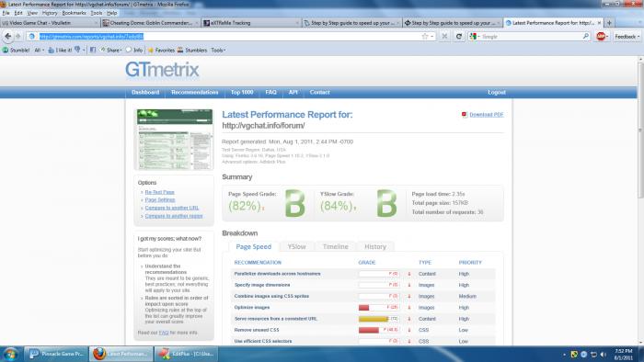Click the Re-Test Page link

pos(160,192)
